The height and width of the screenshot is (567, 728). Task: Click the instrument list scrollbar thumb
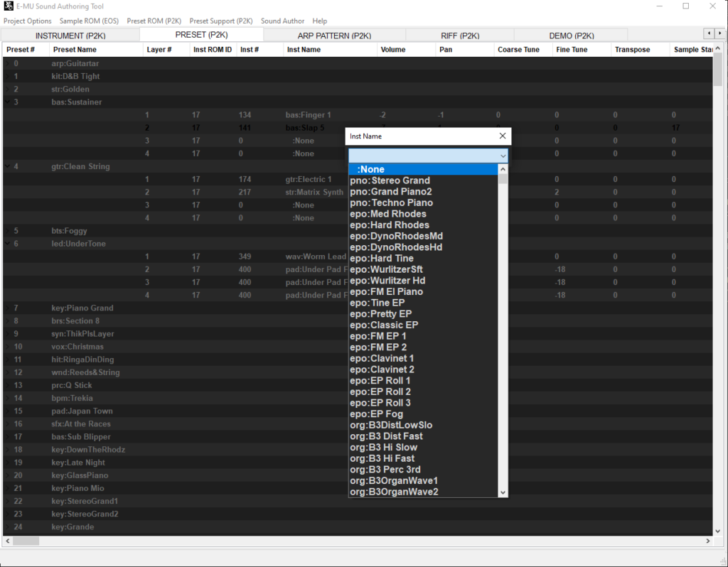click(x=503, y=179)
